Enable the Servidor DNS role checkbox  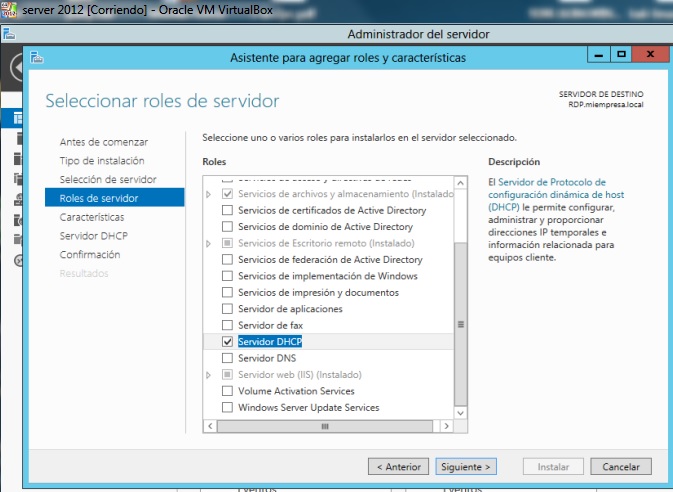pyautogui.click(x=227, y=358)
